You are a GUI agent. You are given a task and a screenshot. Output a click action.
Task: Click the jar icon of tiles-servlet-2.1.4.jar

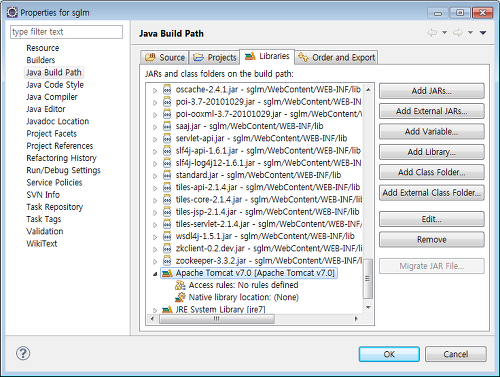(x=167, y=224)
